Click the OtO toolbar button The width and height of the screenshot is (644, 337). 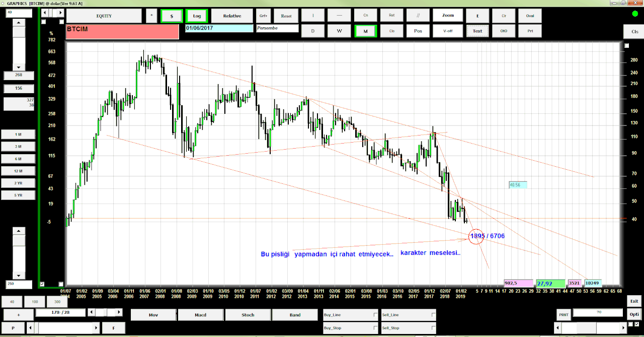click(x=504, y=31)
